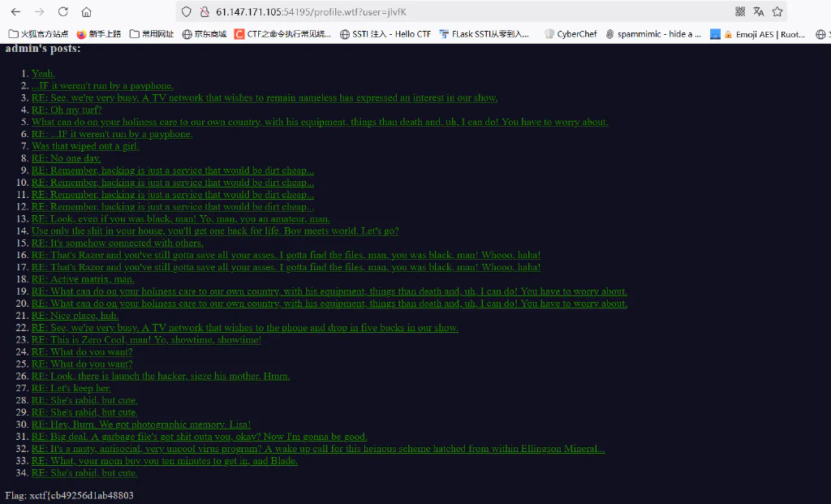
Task: Open post 'RE: What, your mom buy you ten minutes'
Action: click(164, 461)
